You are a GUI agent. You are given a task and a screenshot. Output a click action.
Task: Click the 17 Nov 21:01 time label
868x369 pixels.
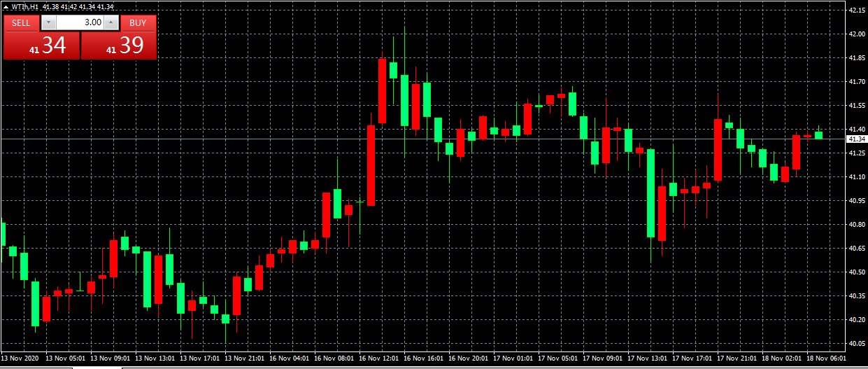(x=738, y=358)
